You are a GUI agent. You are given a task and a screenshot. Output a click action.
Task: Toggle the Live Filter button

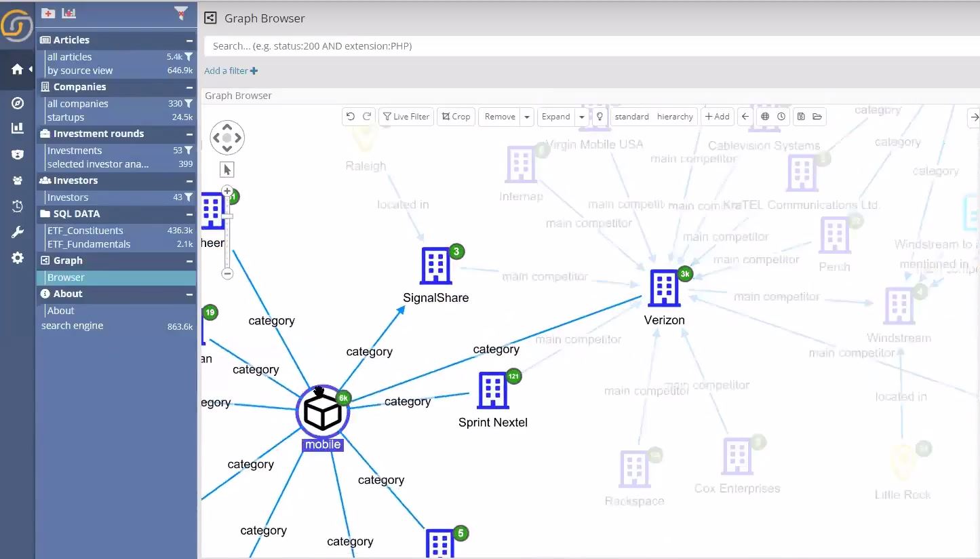pyautogui.click(x=406, y=117)
